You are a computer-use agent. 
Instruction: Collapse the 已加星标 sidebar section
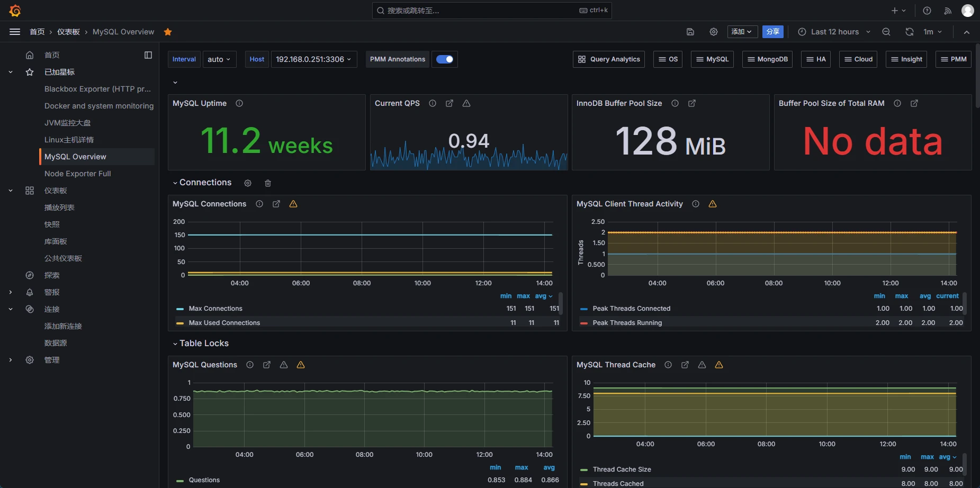pos(11,72)
